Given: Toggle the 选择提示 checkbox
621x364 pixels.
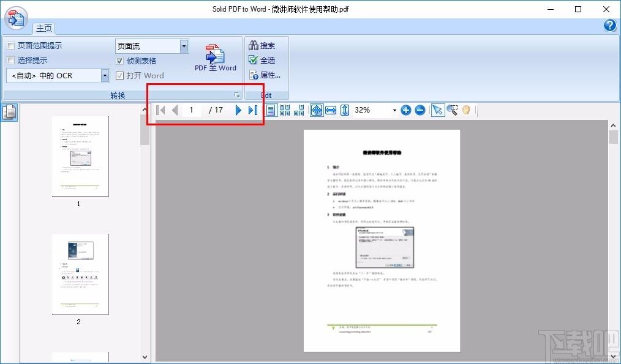Looking at the screenshot, I should point(11,61).
